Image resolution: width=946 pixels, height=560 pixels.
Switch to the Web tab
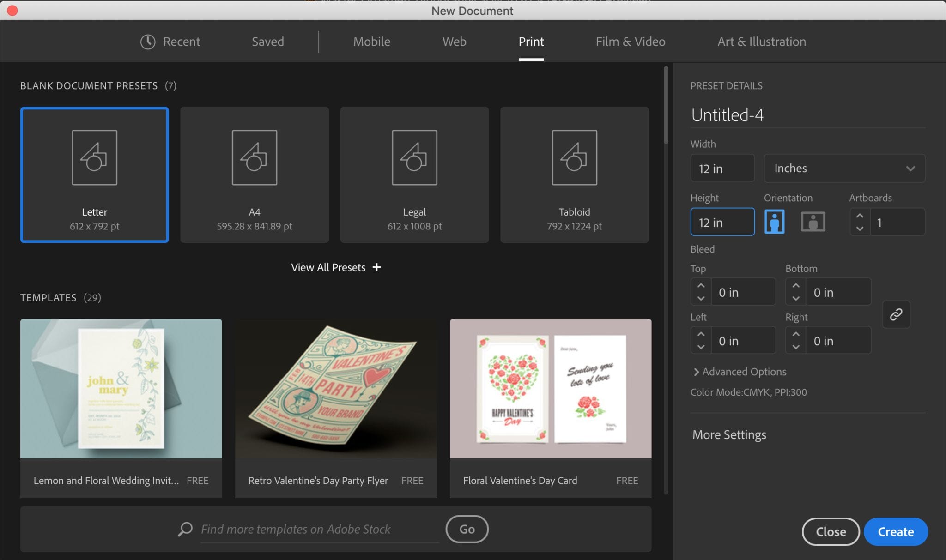click(x=453, y=42)
